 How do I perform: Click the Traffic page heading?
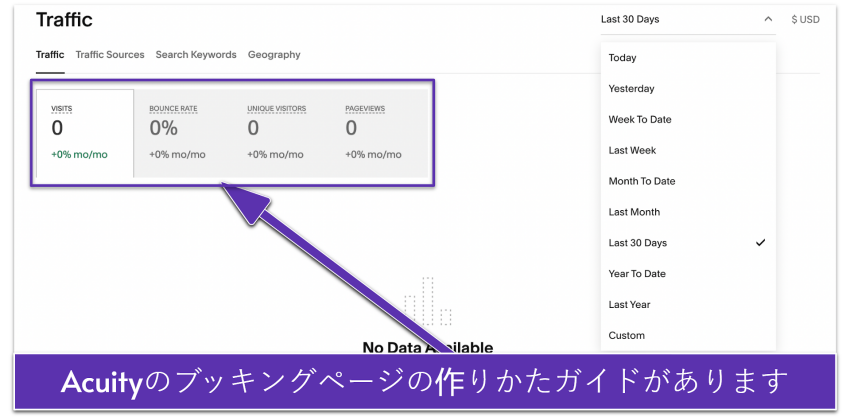point(64,20)
